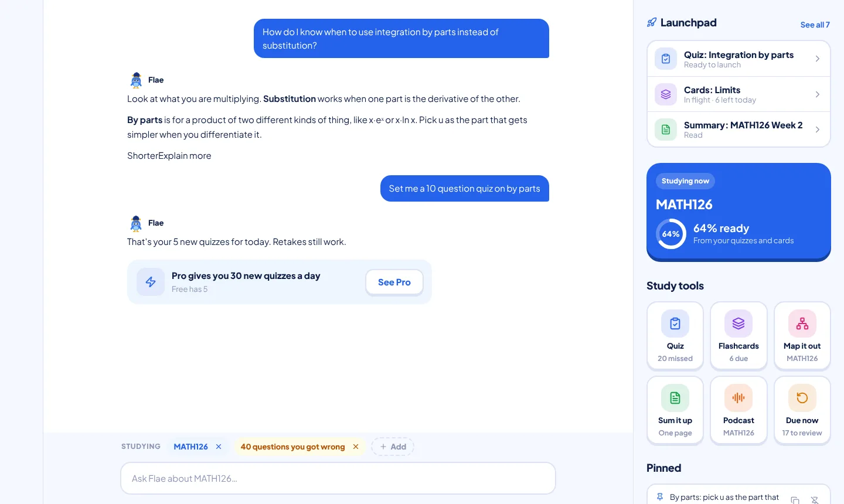Expand the Cards: Limits launchpad item
Screen dimensions: 844x504
click(x=738, y=94)
